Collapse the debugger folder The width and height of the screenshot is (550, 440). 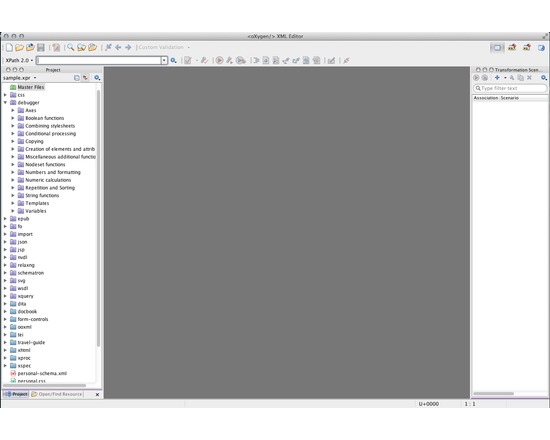tap(5, 102)
